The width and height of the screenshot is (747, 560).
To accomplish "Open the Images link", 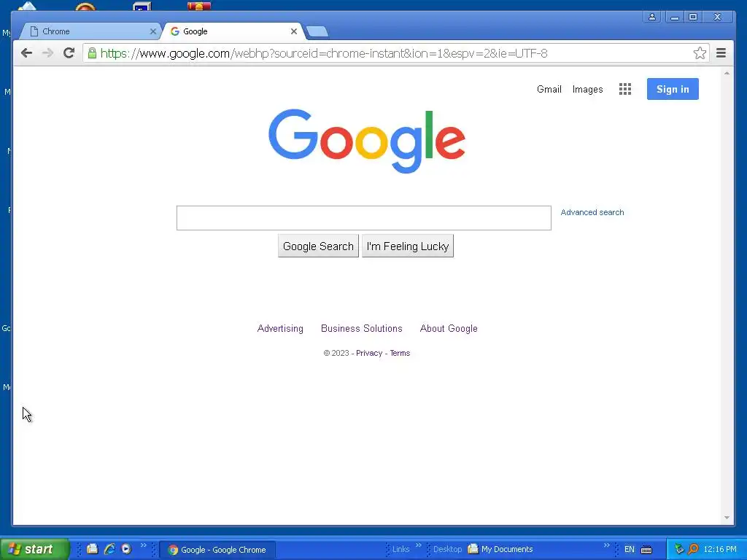I will [x=587, y=90].
